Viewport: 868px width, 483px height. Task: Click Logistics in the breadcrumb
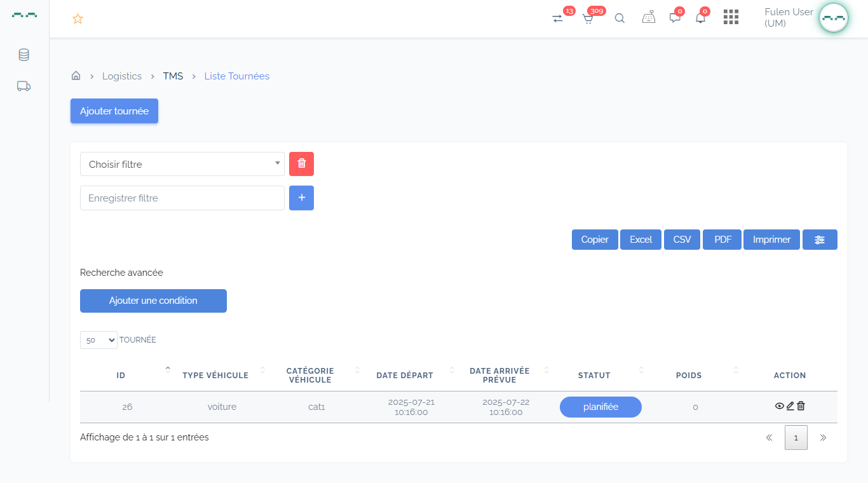pyautogui.click(x=122, y=76)
